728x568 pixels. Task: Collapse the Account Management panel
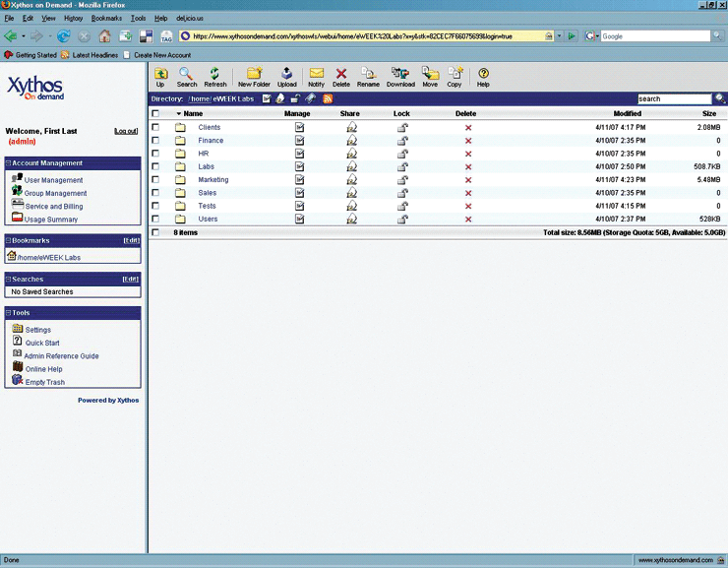[x=8, y=163]
